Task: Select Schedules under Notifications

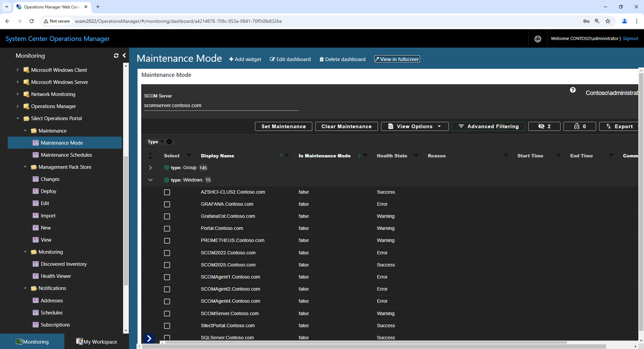Action: coord(52,312)
